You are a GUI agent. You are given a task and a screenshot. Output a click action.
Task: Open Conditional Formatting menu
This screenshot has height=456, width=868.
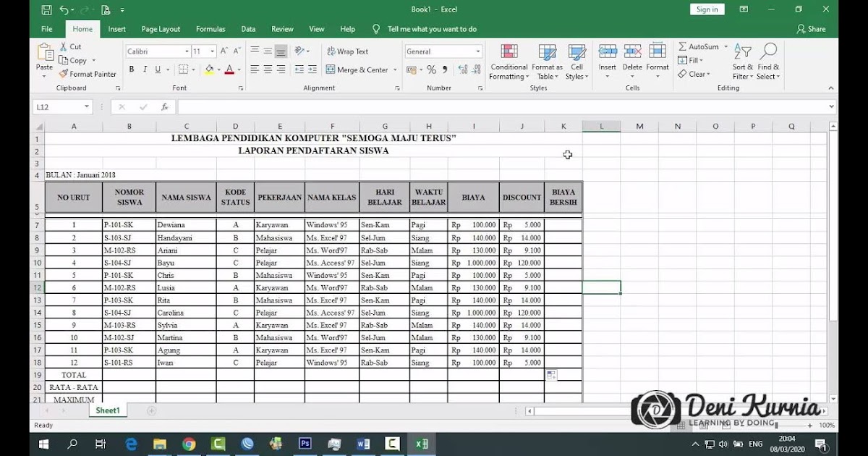click(509, 62)
